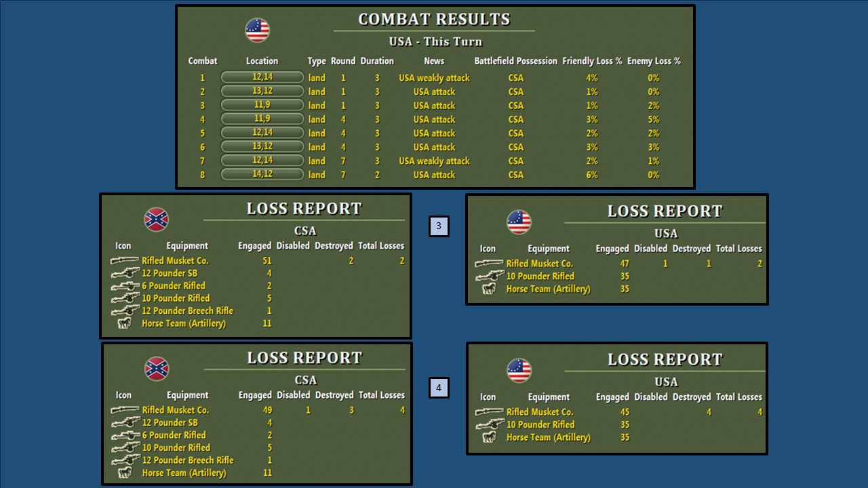Click the engaged value 51 for Rifled Musket Co.
868x488 pixels.
(x=267, y=260)
